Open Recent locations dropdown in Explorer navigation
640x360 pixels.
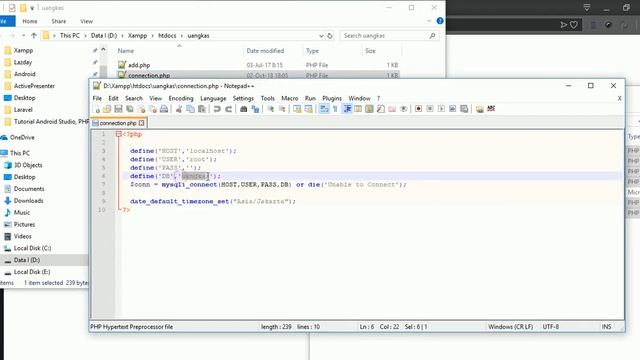coord(24,36)
